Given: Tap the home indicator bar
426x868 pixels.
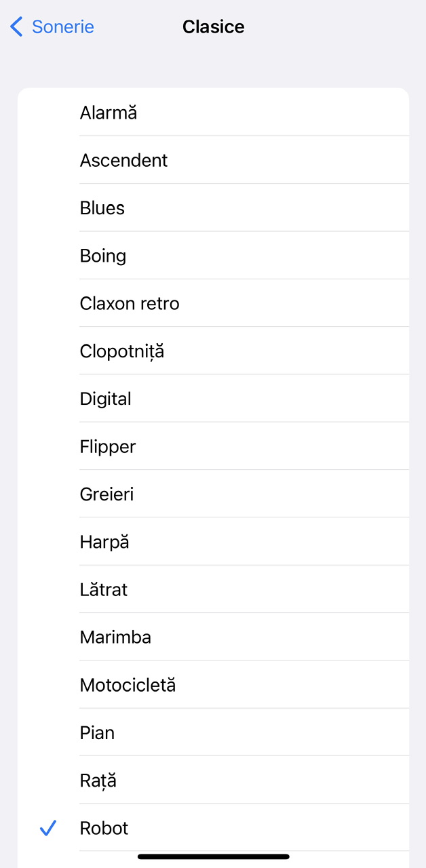Looking at the screenshot, I should pos(213,857).
